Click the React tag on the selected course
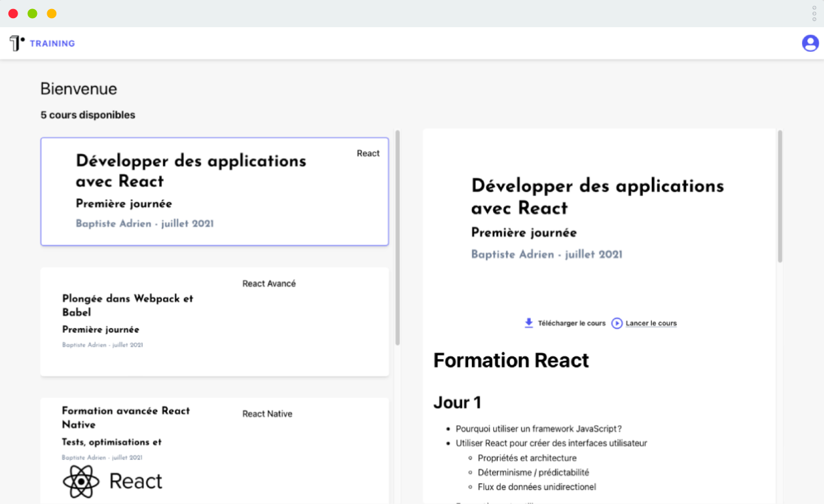The height and width of the screenshot is (504, 824). [368, 153]
